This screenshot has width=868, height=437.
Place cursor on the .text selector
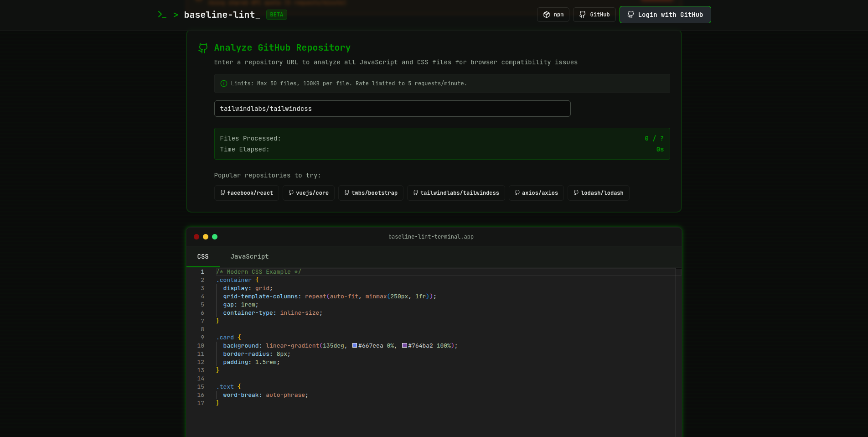(x=225, y=387)
